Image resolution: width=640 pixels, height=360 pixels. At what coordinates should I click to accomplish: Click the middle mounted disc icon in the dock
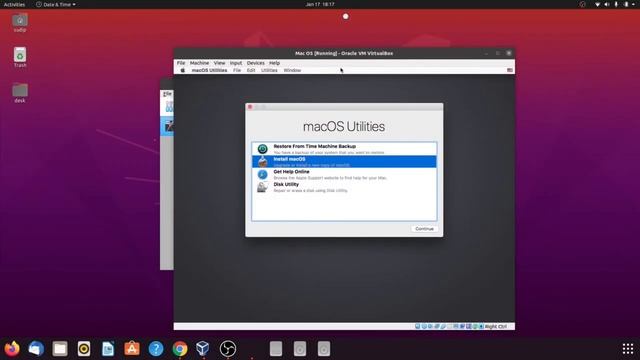tap(300, 349)
